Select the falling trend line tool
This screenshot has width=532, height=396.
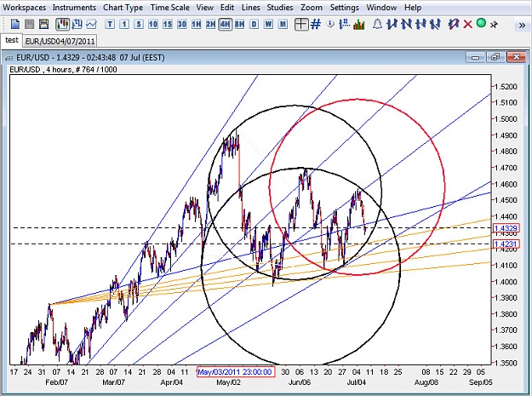coord(406,25)
